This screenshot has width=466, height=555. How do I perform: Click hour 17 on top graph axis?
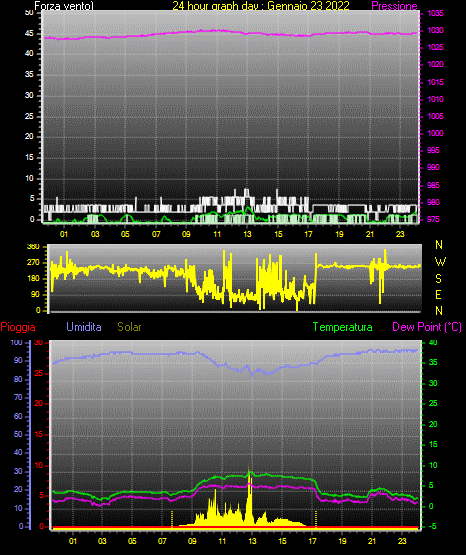309,234
